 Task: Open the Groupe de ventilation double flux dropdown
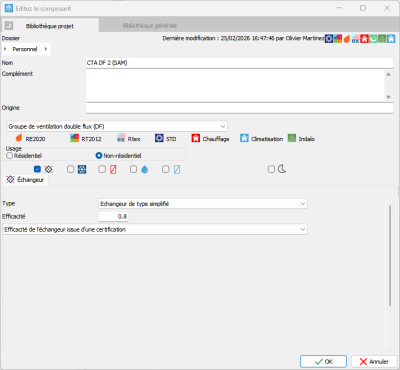(117, 126)
